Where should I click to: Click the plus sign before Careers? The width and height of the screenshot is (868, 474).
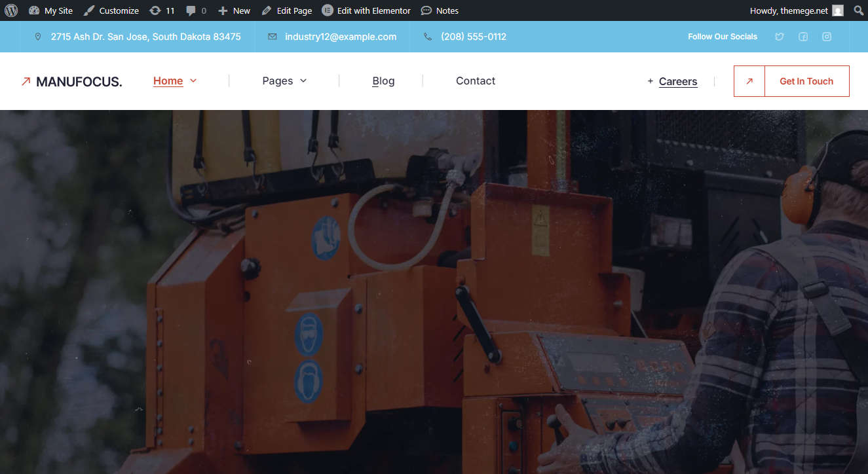(x=651, y=81)
